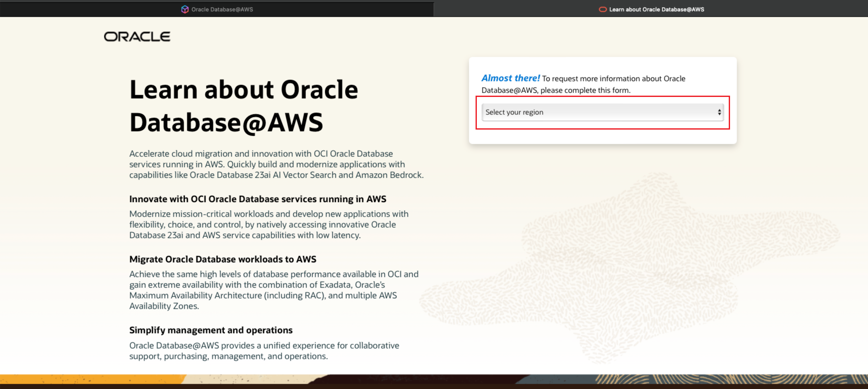Click the Migrate Oracle Database workloads heading

coord(223,259)
